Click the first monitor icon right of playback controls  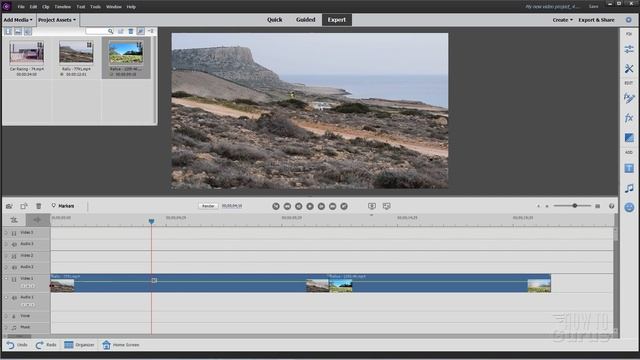click(371, 206)
